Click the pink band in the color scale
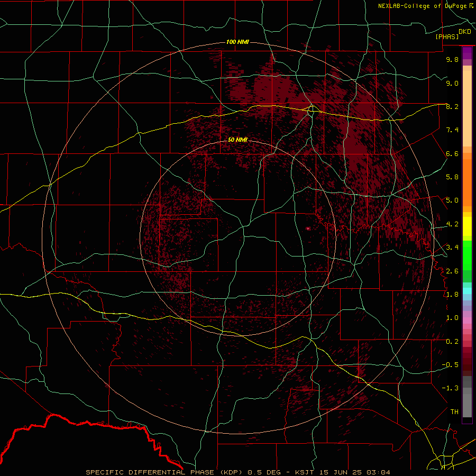This screenshot has width=476, height=476. point(467,321)
